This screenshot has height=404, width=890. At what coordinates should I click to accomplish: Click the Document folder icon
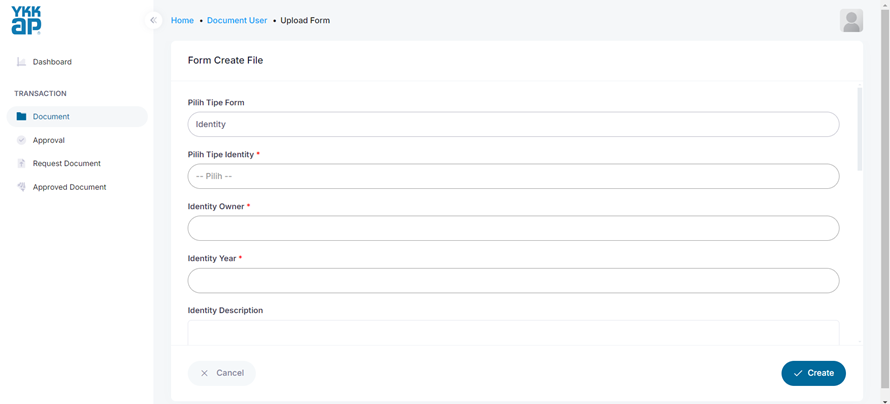click(x=21, y=117)
